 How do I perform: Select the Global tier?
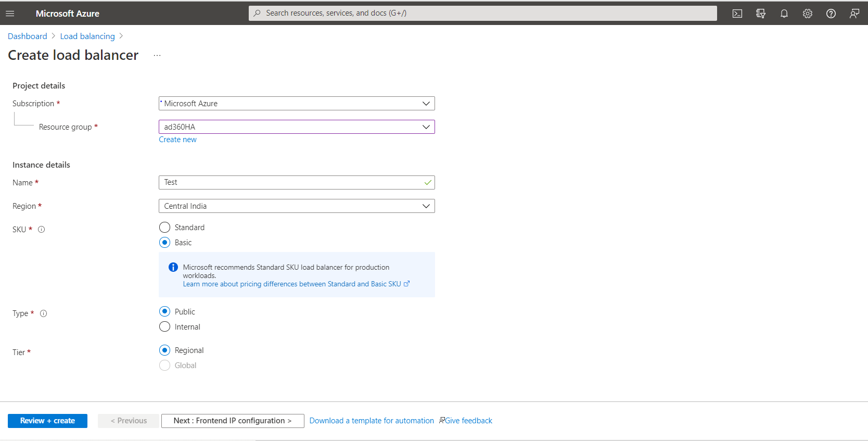(165, 366)
